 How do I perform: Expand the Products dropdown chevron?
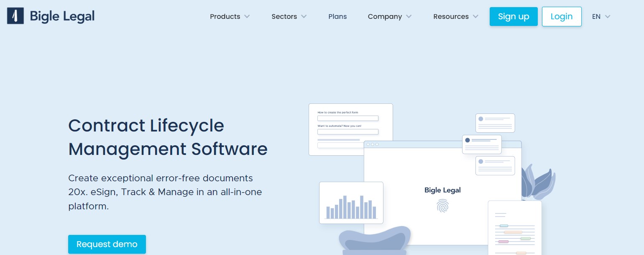pos(247,17)
